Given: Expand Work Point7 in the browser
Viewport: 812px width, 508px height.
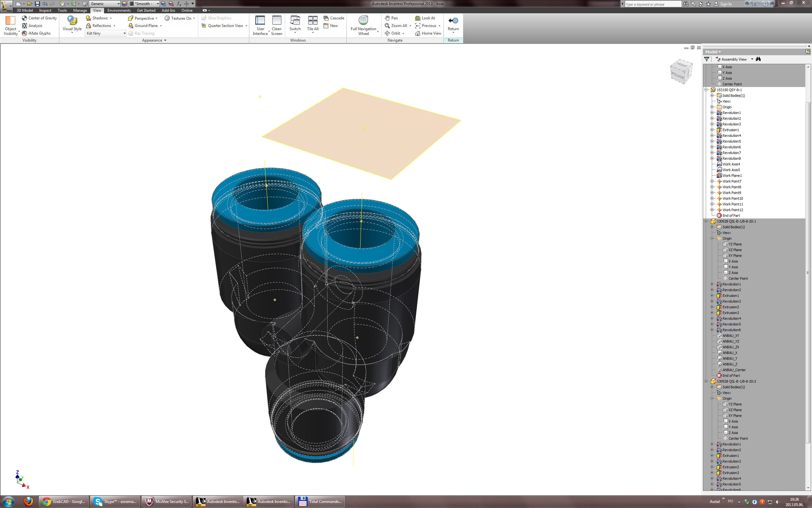Looking at the screenshot, I should pos(712,181).
